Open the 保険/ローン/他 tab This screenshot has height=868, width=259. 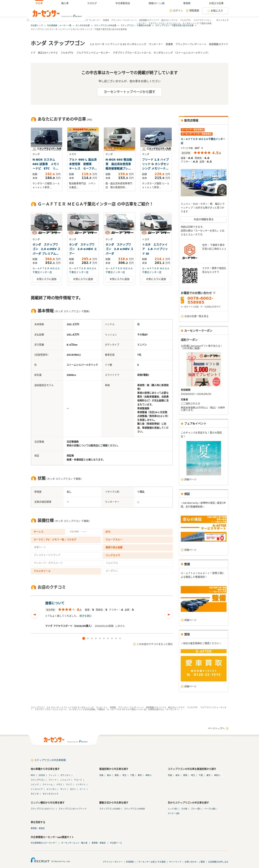tap(157, 3)
